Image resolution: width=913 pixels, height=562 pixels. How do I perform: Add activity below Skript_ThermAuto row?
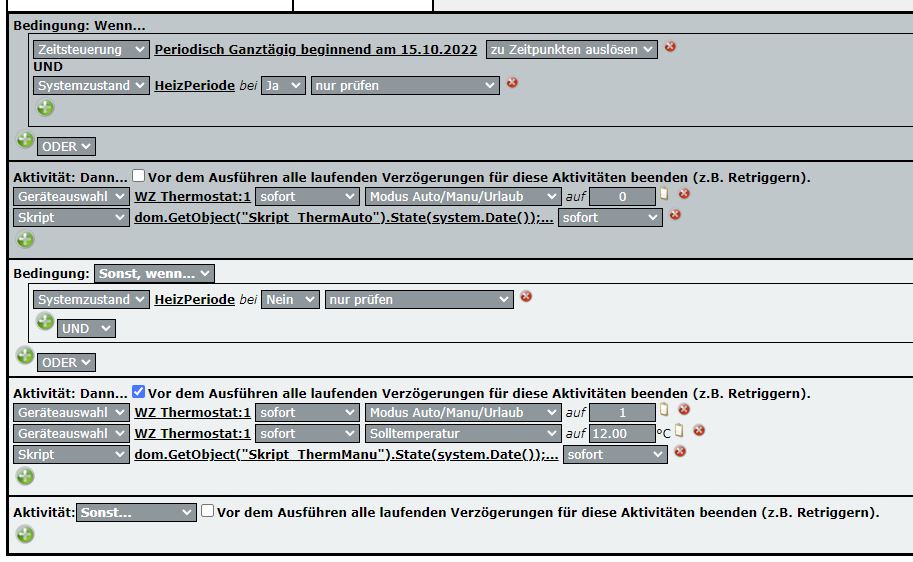[25, 239]
